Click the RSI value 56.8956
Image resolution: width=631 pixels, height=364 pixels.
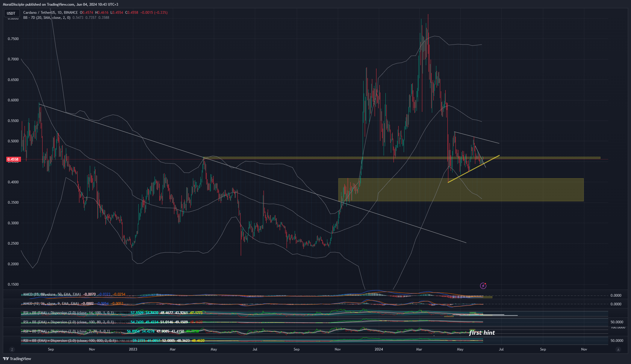click(x=133, y=331)
